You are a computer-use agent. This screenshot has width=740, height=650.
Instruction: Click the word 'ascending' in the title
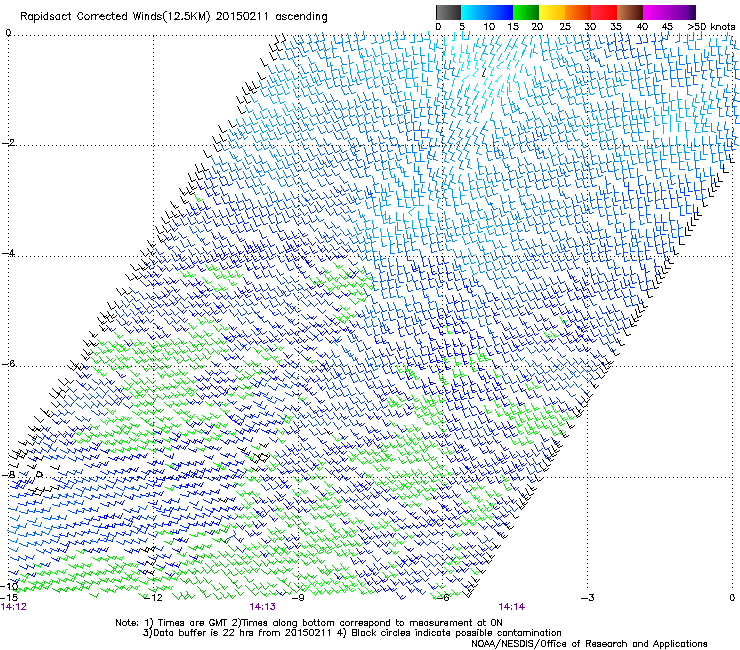pyautogui.click(x=301, y=17)
